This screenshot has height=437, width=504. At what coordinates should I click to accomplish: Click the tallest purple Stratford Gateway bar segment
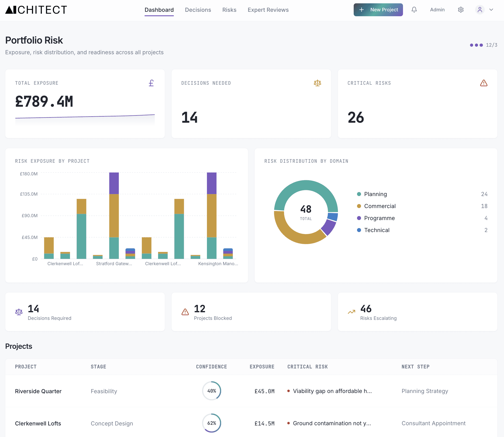point(114,183)
